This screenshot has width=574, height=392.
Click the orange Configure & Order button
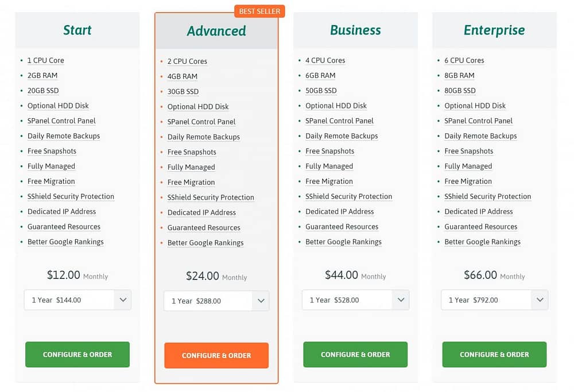216,355
